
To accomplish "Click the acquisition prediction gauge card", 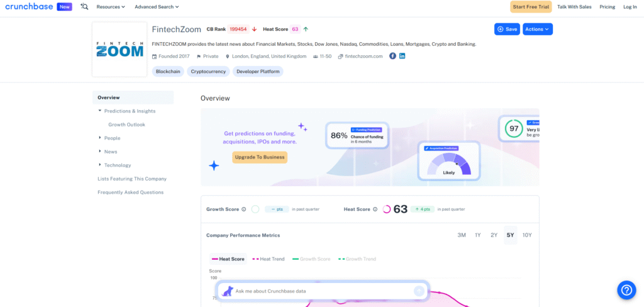I will [x=449, y=160].
